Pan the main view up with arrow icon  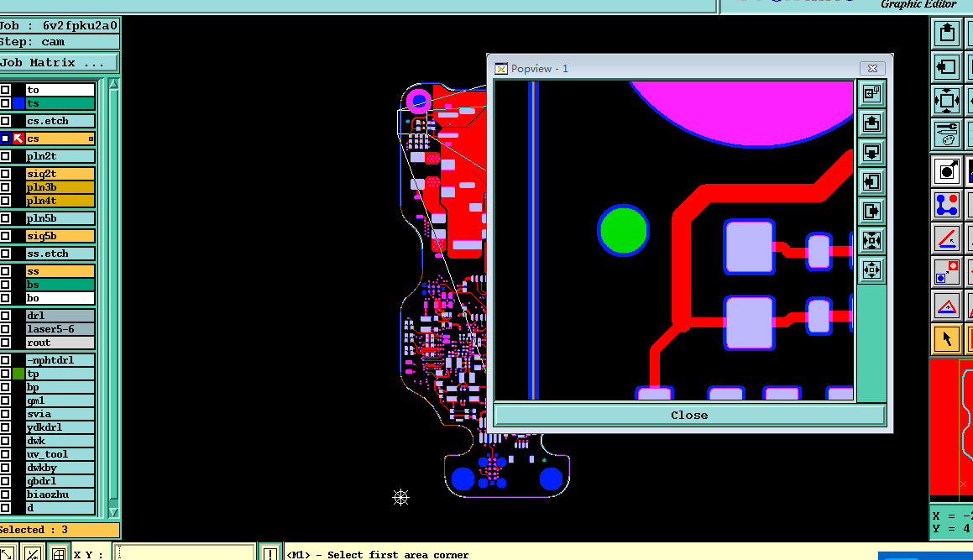946,32
